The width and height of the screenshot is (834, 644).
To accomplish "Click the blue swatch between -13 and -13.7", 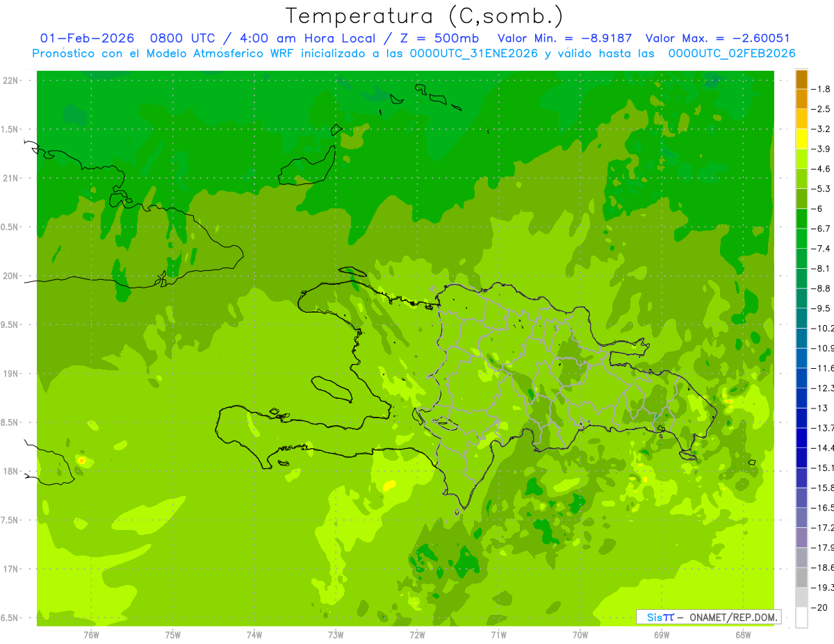I will [x=801, y=418].
